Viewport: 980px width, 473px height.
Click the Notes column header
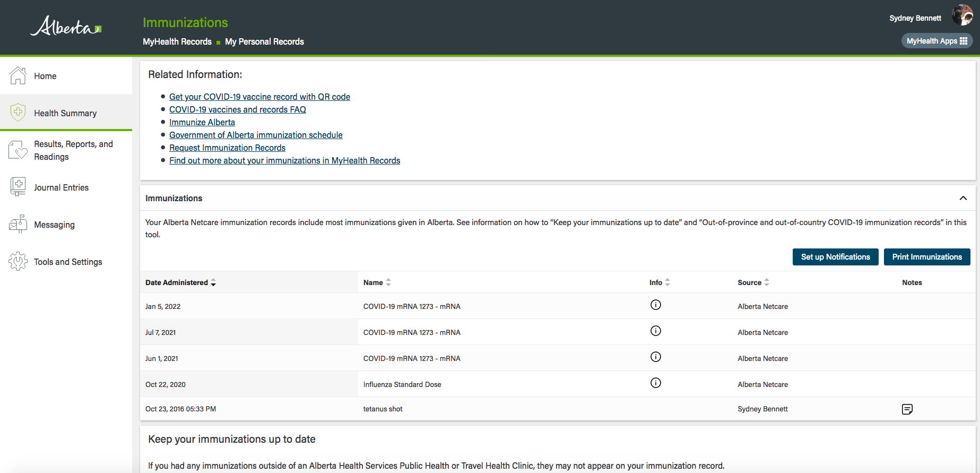912,282
